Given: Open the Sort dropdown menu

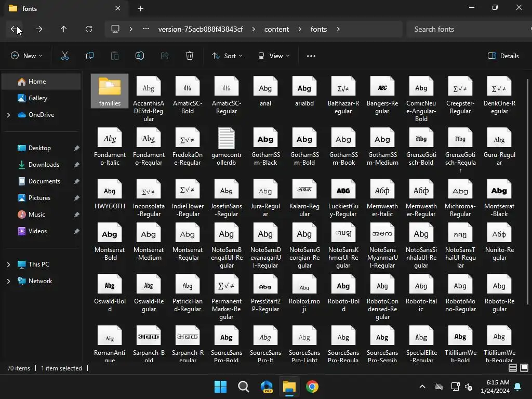Looking at the screenshot, I should click(227, 56).
